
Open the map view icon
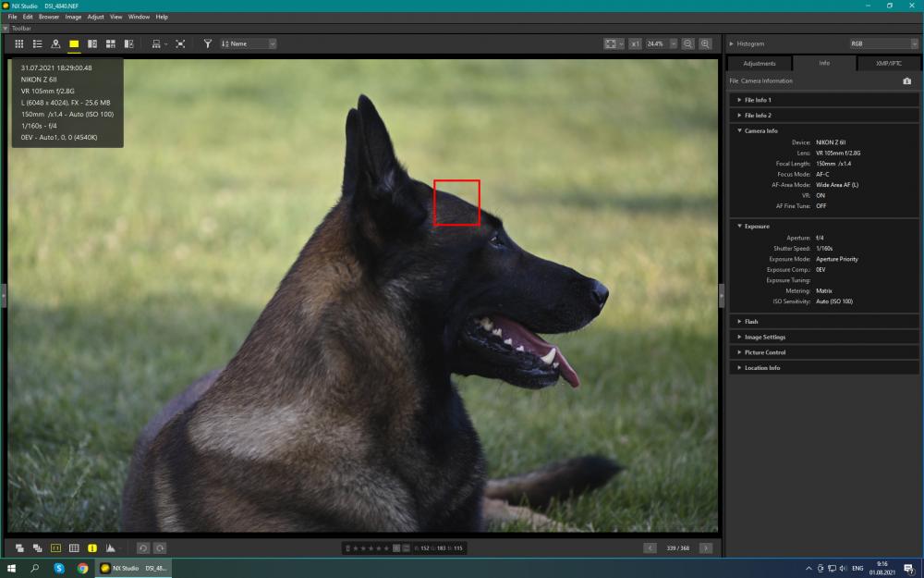55,43
